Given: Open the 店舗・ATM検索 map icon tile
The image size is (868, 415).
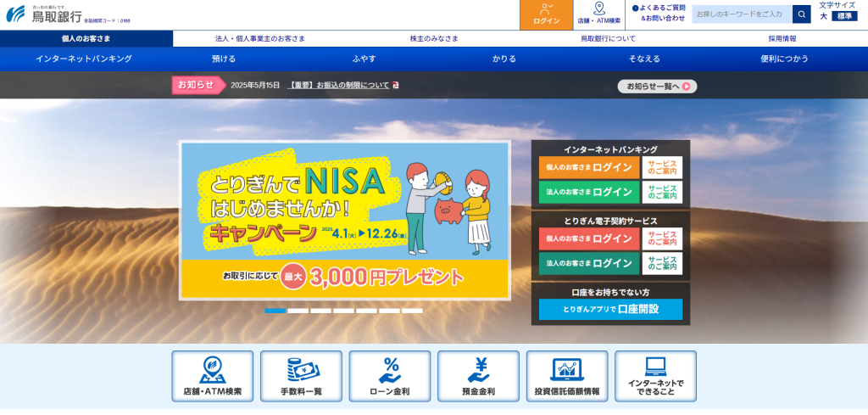Looking at the screenshot, I should 213,376.
